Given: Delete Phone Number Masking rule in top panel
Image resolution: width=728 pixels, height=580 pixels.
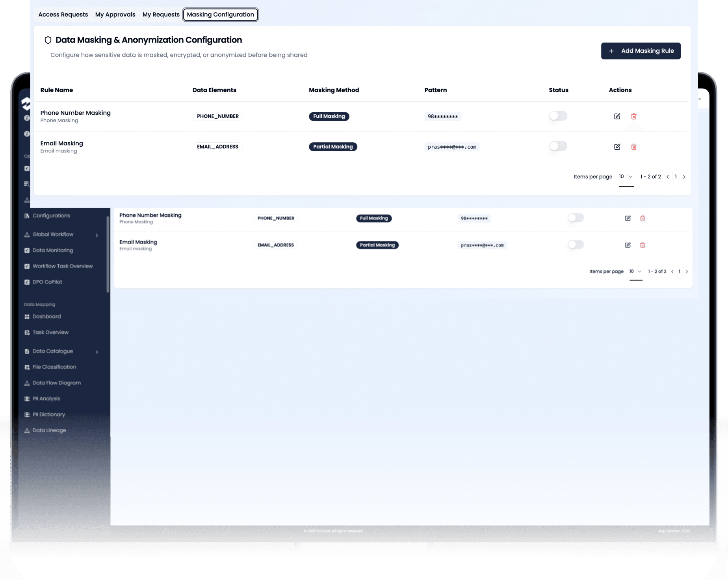Looking at the screenshot, I should pyautogui.click(x=633, y=116).
